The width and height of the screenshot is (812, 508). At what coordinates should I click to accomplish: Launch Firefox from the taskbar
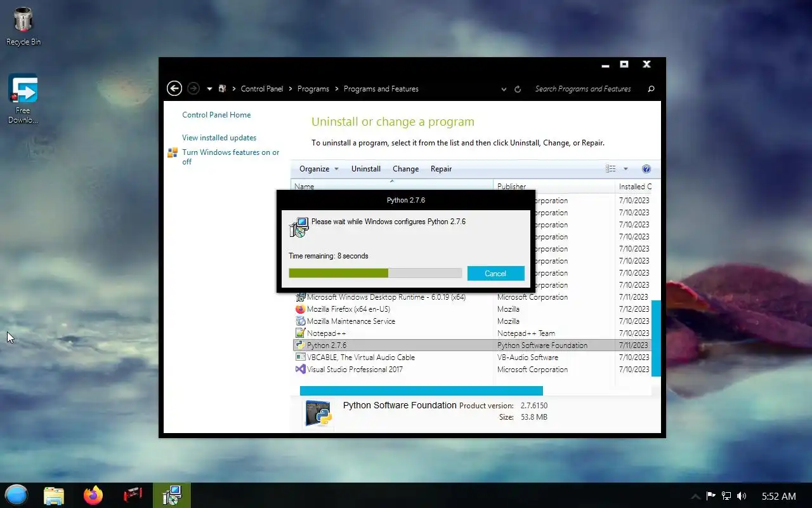click(x=93, y=495)
